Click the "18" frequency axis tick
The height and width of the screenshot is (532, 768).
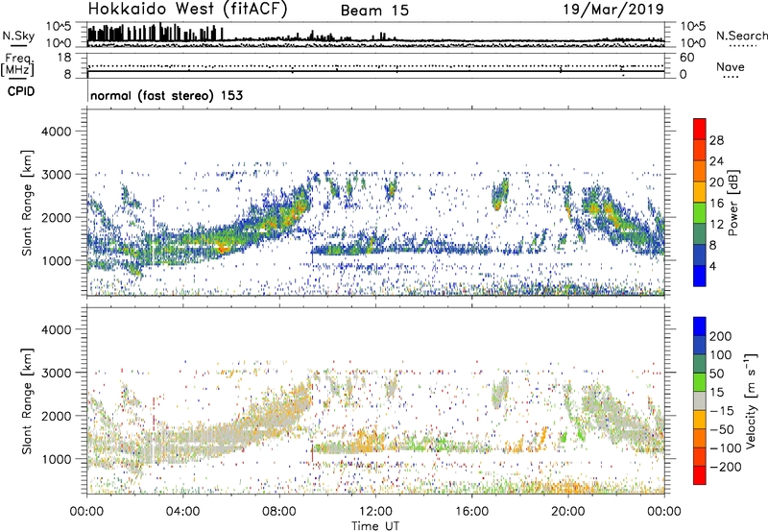[64, 58]
